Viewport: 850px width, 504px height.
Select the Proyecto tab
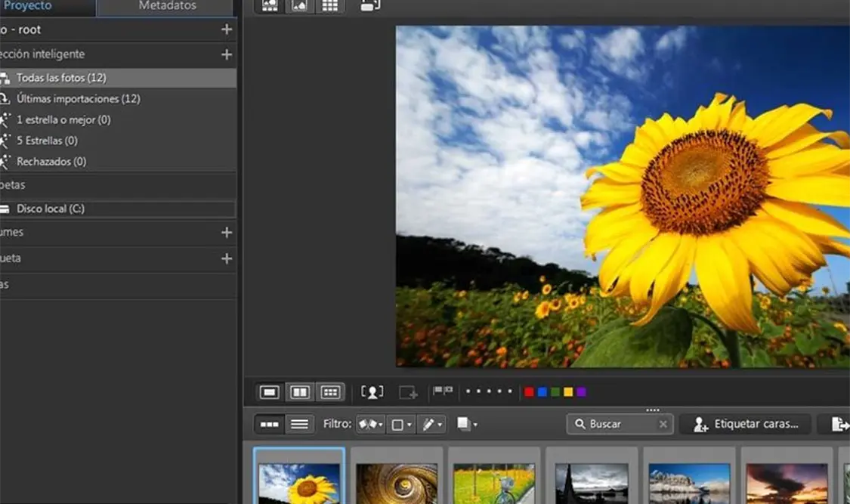click(x=28, y=6)
